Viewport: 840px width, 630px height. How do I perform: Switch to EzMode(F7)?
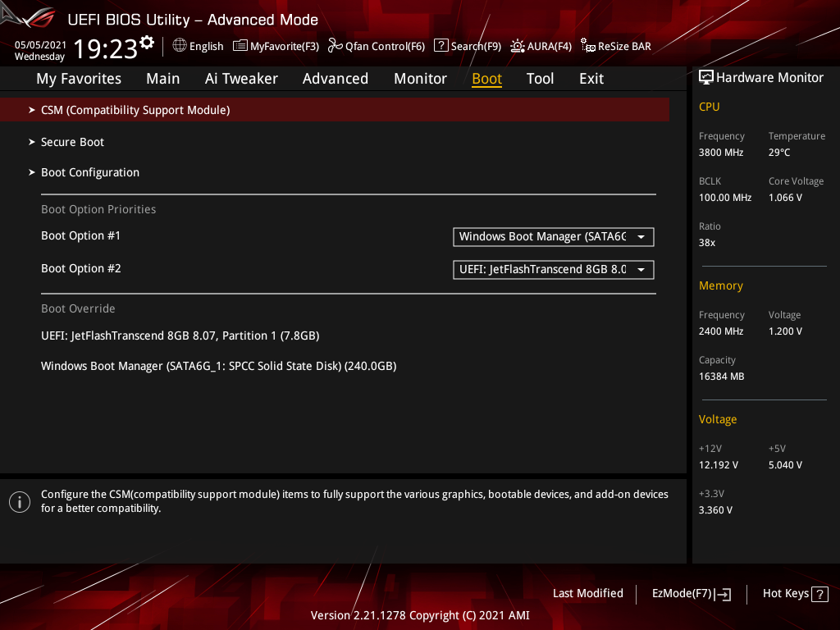point(682,593)
